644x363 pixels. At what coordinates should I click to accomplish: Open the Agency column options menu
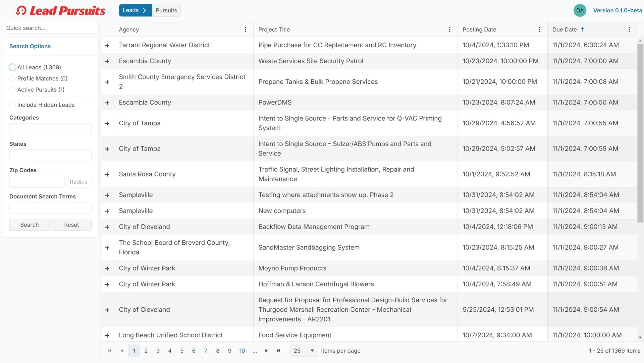[245, 29]
